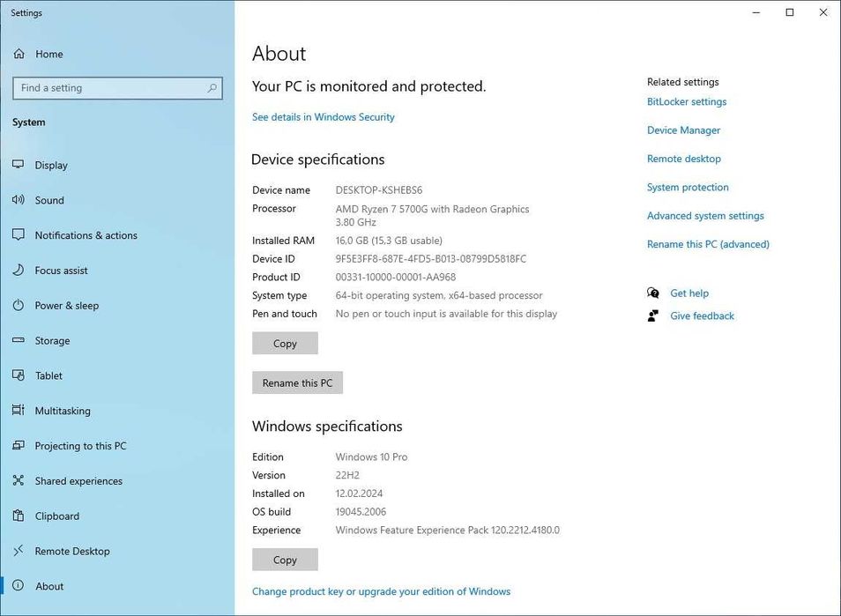Copy the device specifications
The height and width of the screenshot is (616, 841).
(x=285, y=343)
